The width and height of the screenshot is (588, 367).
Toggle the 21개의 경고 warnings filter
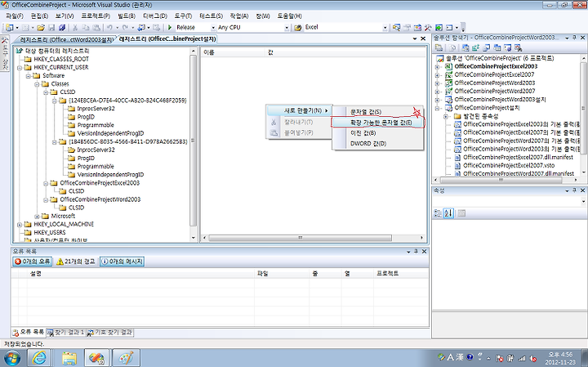point(76,262)
